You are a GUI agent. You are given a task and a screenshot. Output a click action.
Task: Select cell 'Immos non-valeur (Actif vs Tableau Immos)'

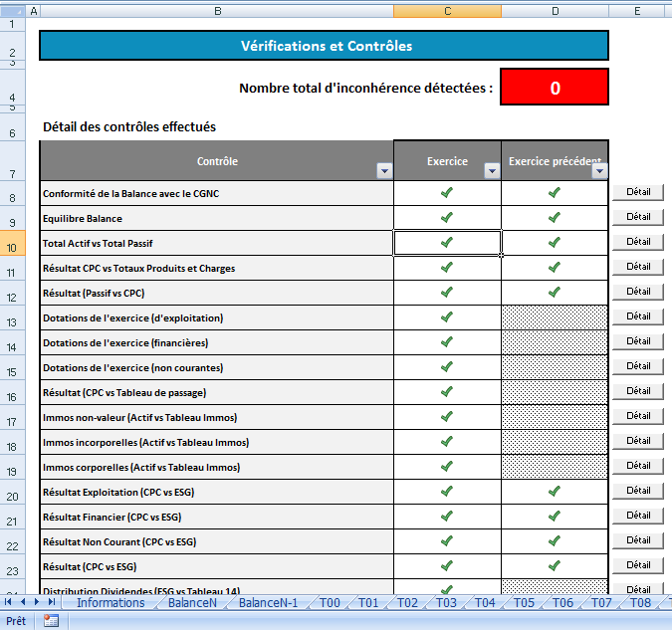217,417
